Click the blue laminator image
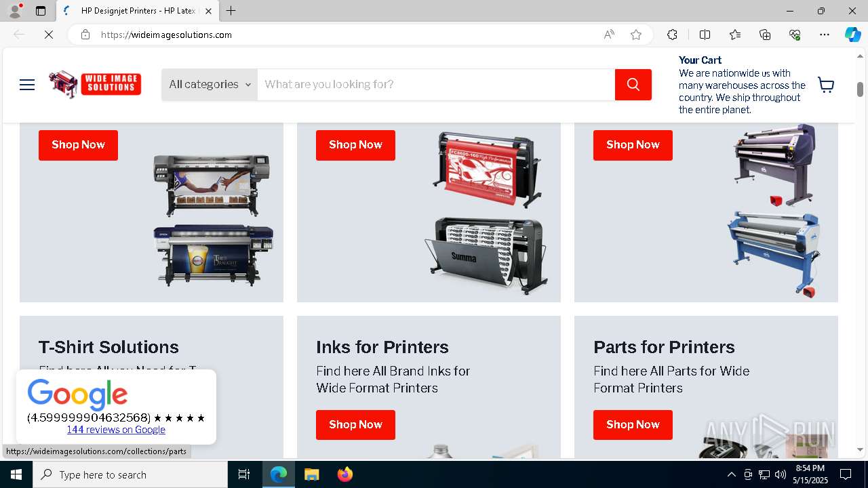This screenshot has height=488, width=868. click(774, 255)
